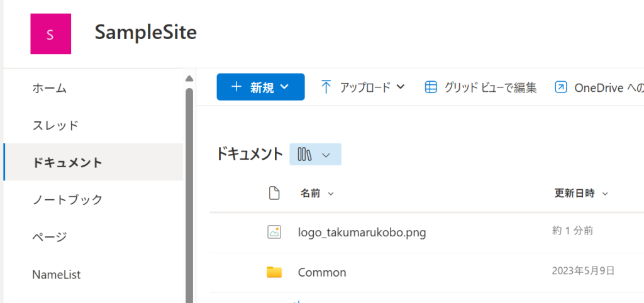Go to ホーム in the sidebar
The width and height of the screenshot is (644, 303).
click(x=49, y=88)
